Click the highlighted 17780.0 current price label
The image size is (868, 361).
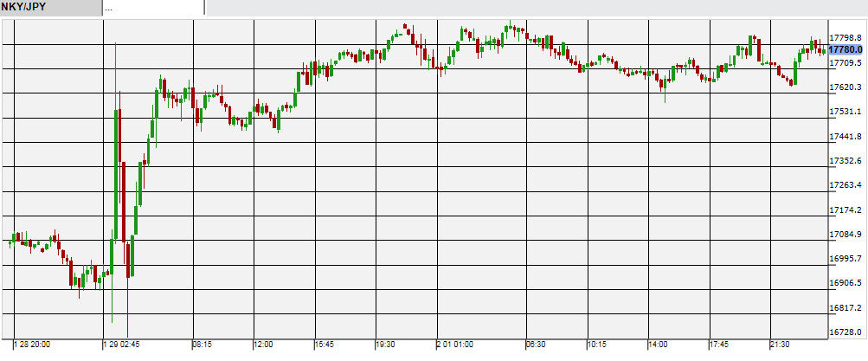[x=846, y=50]
